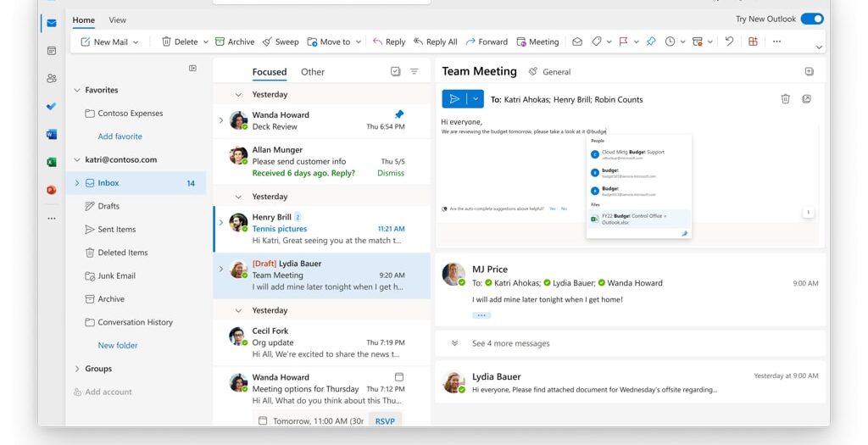Pop out the draft into new window

(x=807, y=99)
